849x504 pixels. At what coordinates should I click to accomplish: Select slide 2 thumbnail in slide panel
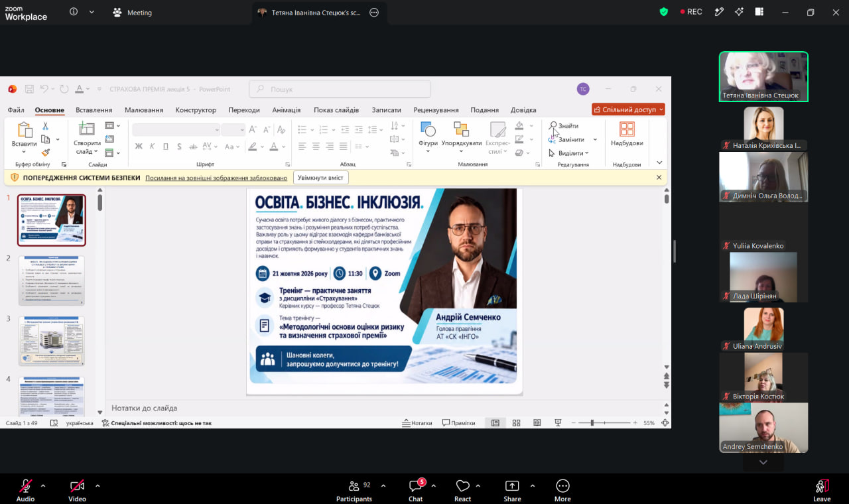52,281
